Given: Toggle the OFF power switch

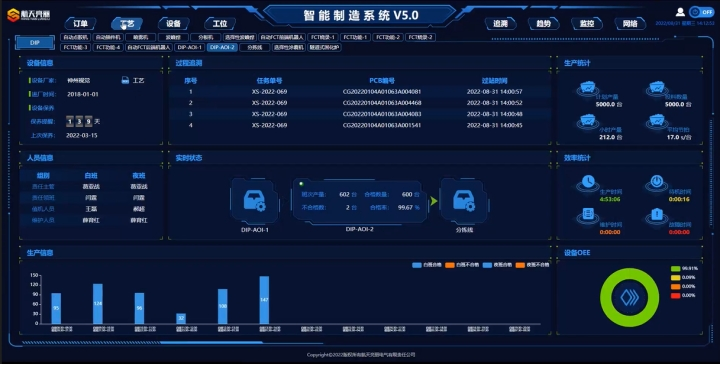Looking at the screenshot, I should point(702,12).
